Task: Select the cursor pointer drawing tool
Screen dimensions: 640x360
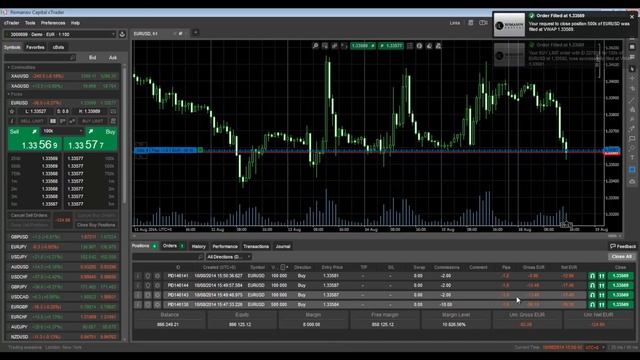Action: click(632, 69)
